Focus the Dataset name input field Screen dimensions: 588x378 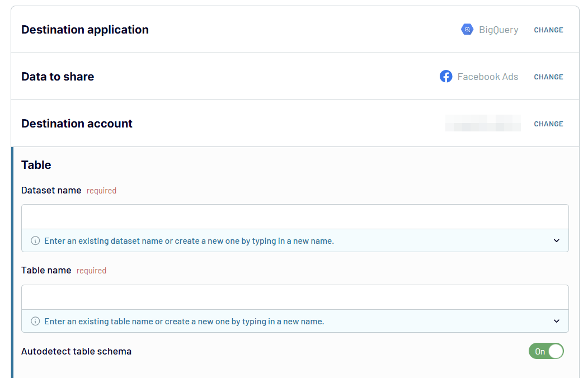coord(295,216)
